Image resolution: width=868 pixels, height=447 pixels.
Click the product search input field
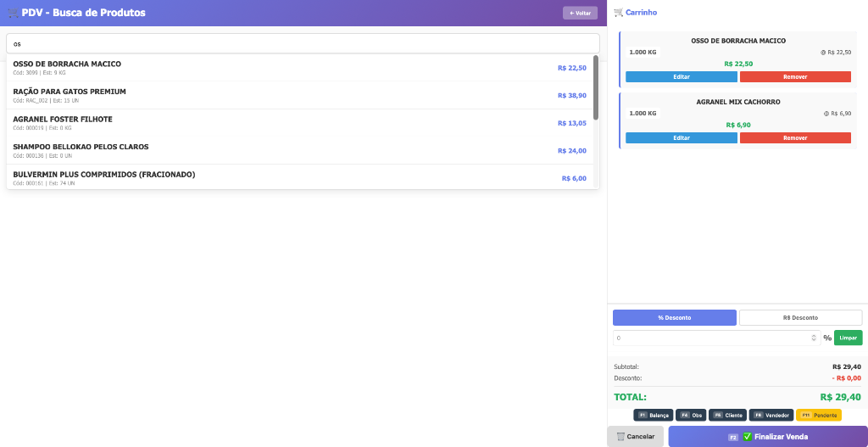(302, 43)
